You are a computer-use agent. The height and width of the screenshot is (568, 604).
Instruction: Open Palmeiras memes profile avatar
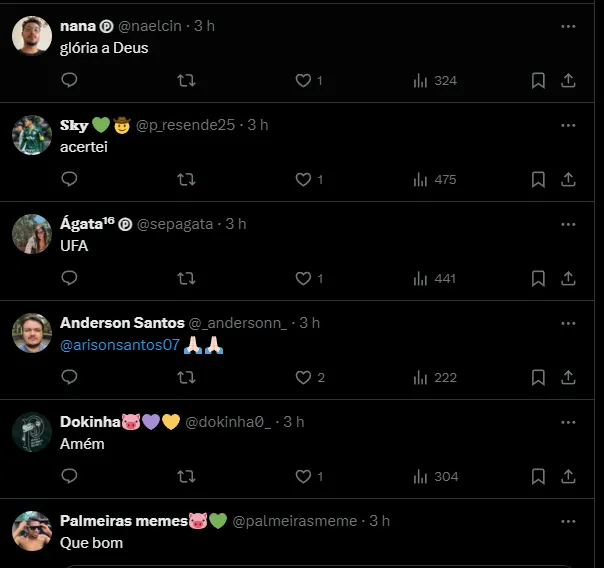(x=32, y=531)
